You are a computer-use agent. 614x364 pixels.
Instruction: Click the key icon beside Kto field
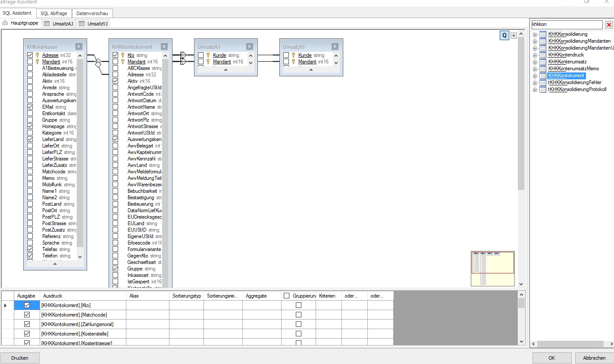(123, 55)
